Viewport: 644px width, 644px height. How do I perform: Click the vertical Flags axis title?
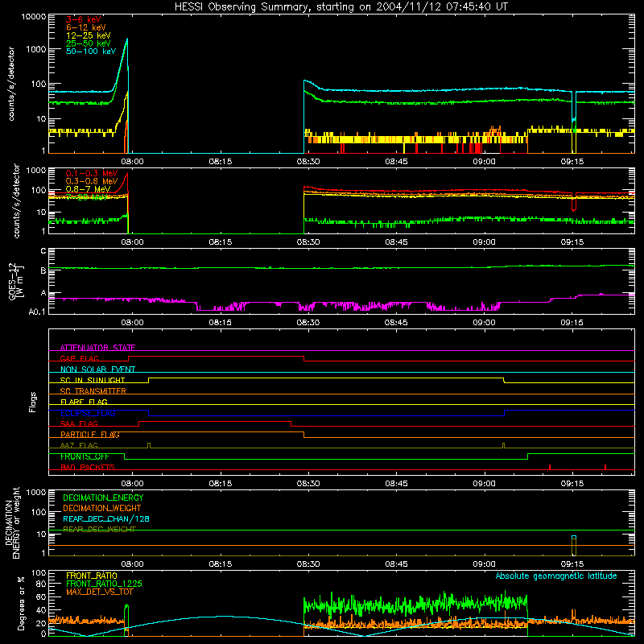[x=32, y=402]
